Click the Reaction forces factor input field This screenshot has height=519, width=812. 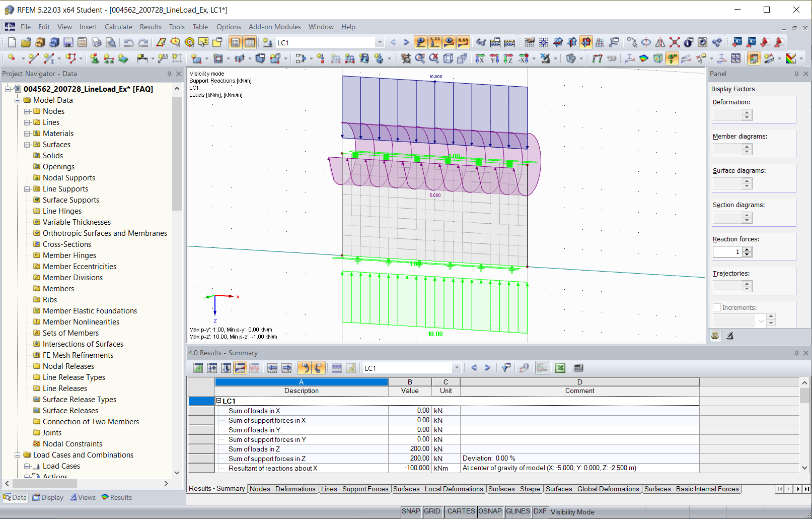727,251
